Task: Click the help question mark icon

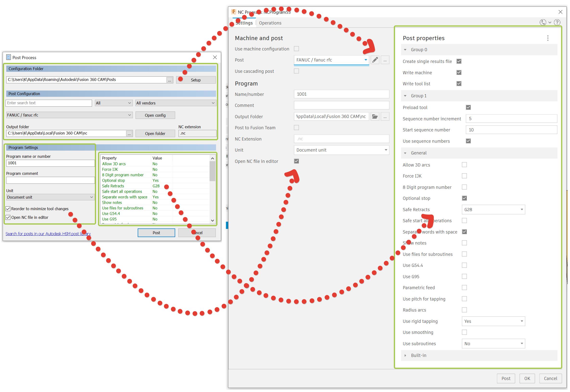Action: click(x=557, y=23)
